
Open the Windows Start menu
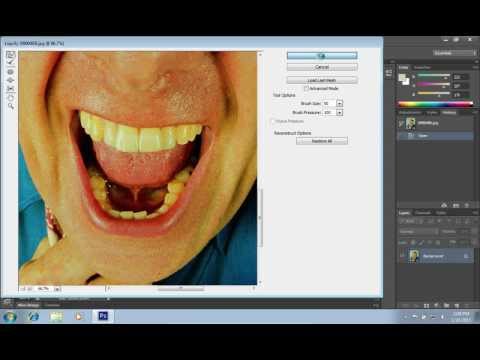10,316
